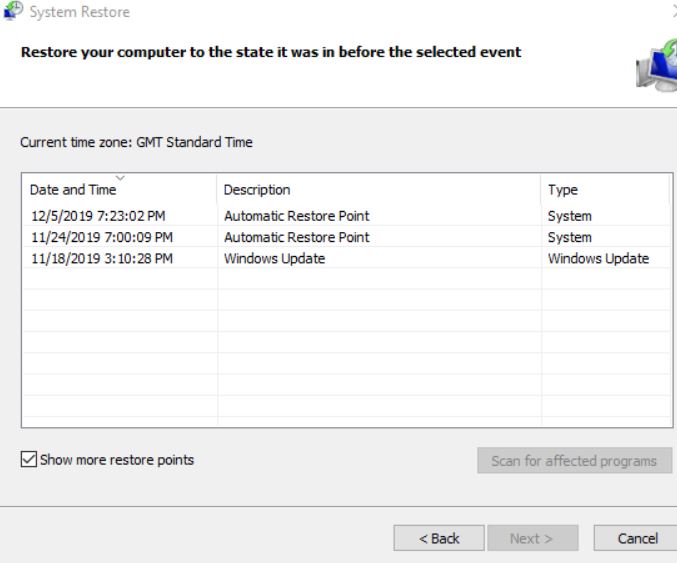Click the sort arrow above Date and Time
Image resolution: width=677 pixels, height=563 pixels.
tap(120, 178)
